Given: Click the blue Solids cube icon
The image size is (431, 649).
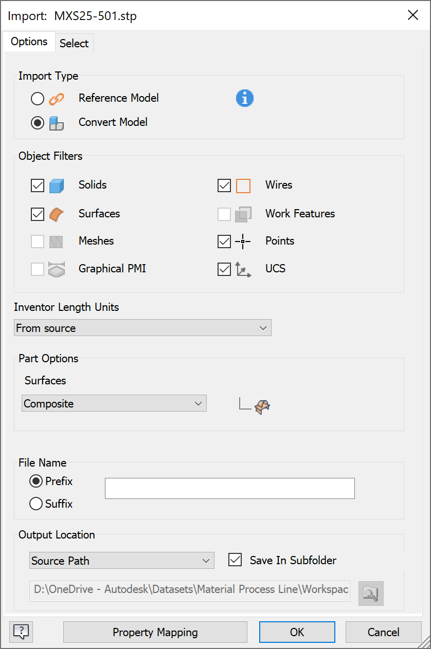Looking at the screenshot, I should (57, 186).
